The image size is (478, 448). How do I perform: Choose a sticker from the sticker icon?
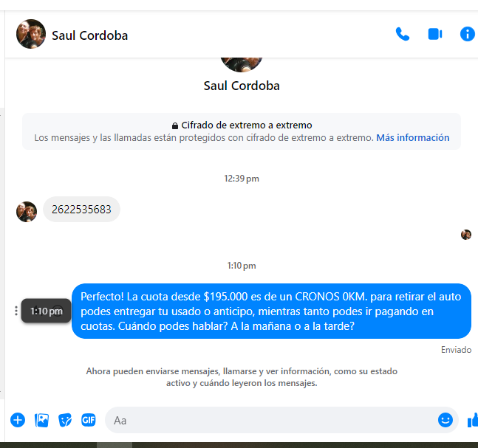pyautogui.click(x=65, y=420)
